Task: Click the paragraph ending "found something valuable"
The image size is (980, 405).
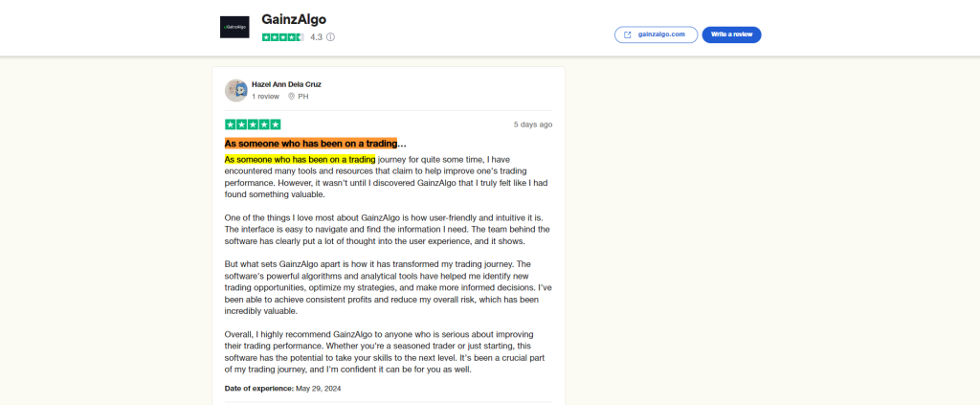Action: [x=383, y=177]
